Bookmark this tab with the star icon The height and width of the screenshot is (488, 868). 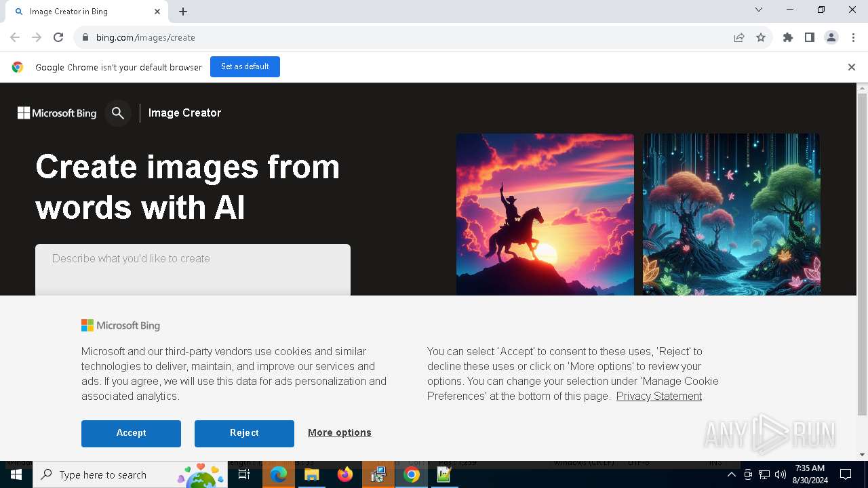pyautogui.click(x=761, y=37)
